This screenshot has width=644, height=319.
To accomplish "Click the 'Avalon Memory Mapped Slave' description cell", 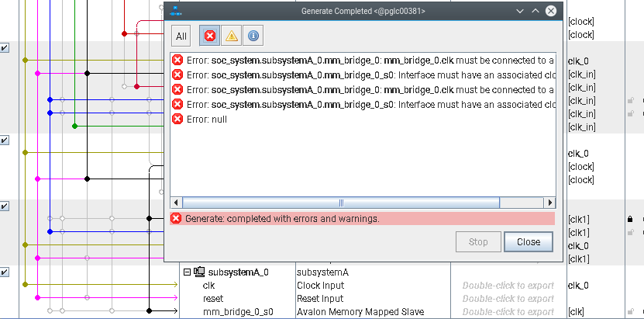I will 360,311.
